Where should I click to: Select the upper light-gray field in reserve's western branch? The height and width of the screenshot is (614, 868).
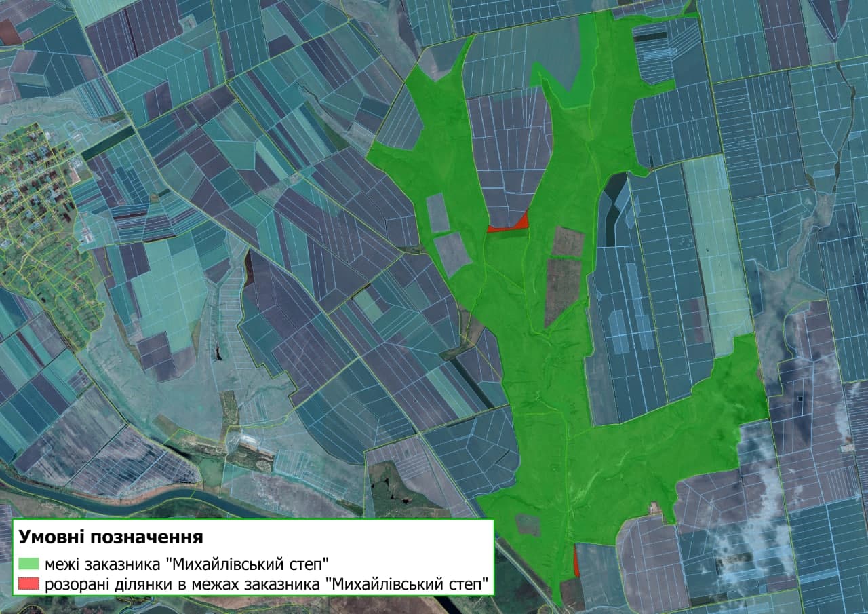coord(437,212)
